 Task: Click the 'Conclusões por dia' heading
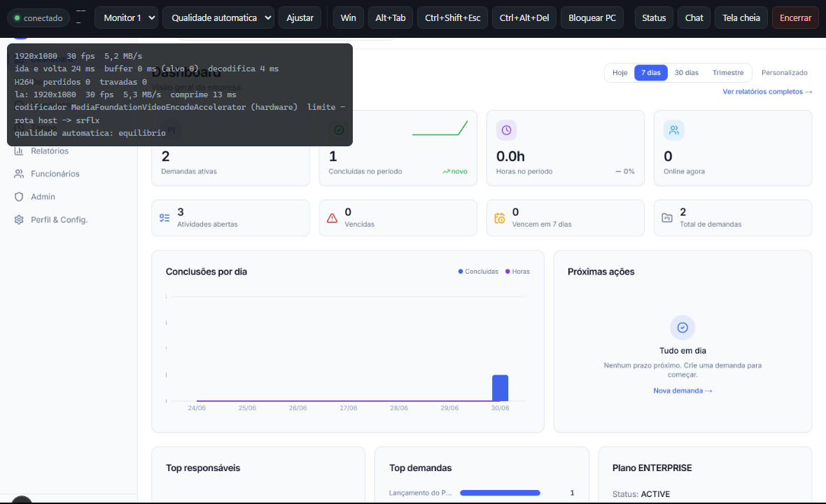click(x=206, y=272)
